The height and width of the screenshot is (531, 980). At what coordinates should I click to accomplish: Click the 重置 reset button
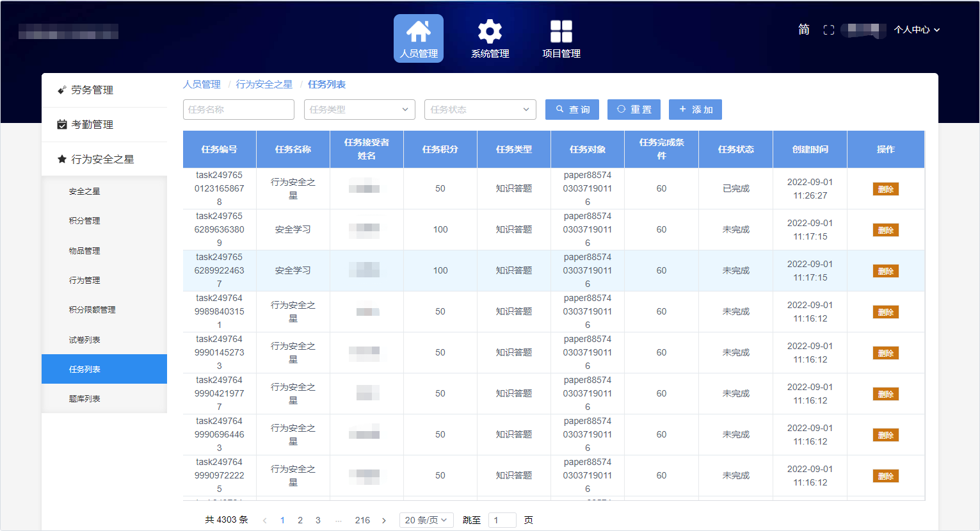click(x=634, y=110)
